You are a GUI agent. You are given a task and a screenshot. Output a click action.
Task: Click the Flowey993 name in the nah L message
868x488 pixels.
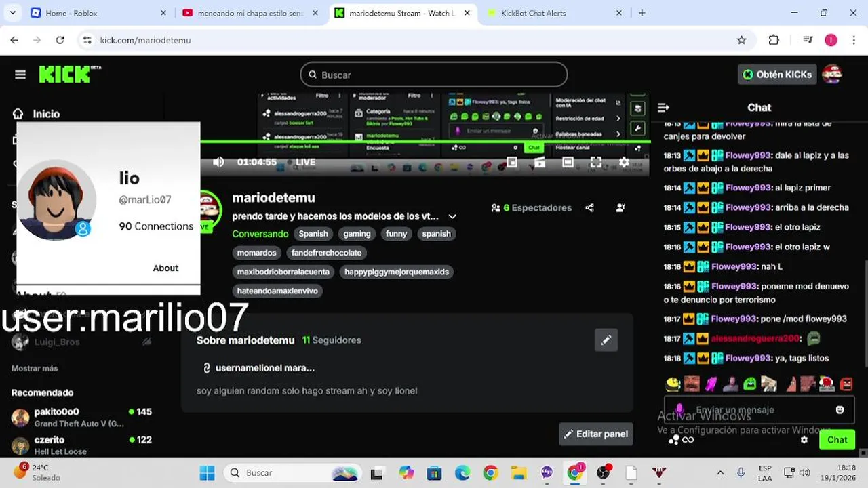(734, 266)
